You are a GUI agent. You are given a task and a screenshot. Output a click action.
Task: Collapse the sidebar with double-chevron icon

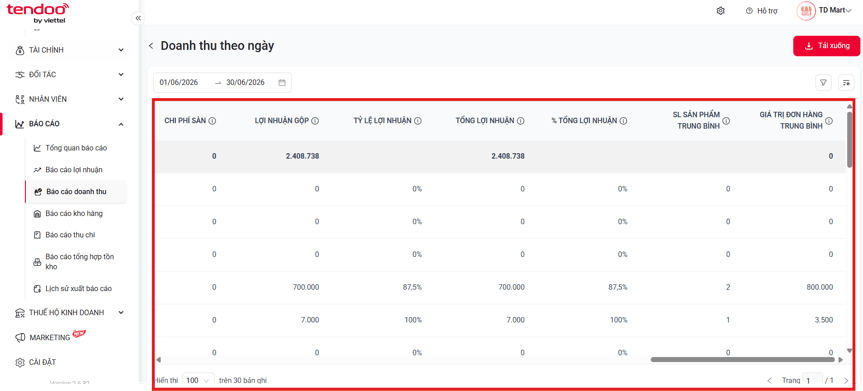[x=138, y=18]
